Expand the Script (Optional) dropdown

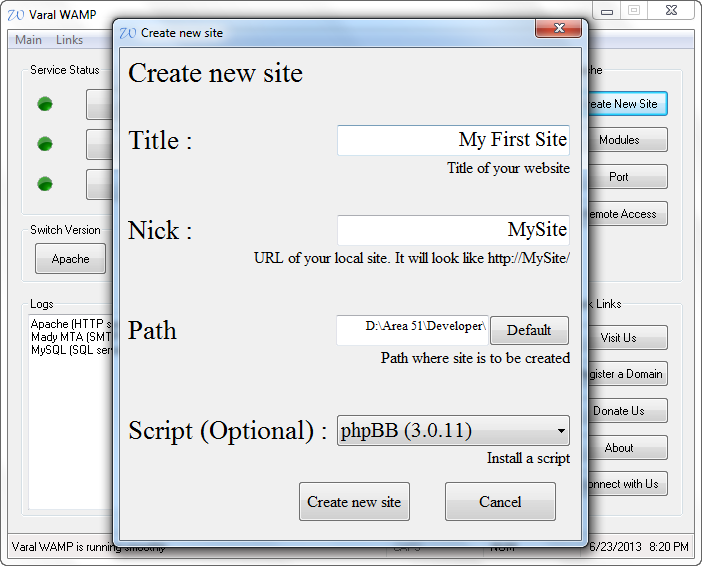(x=560, y=432)
